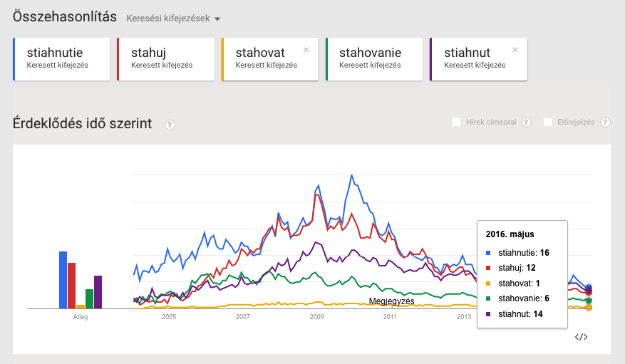Click the red stahuj average bar
The image size is (625, 364).
point(72,286)
